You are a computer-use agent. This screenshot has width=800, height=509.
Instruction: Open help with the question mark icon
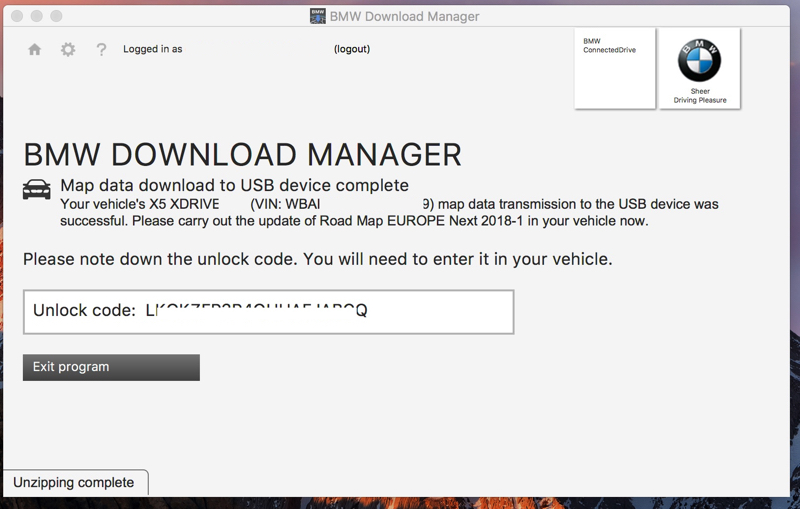(101, 49)
